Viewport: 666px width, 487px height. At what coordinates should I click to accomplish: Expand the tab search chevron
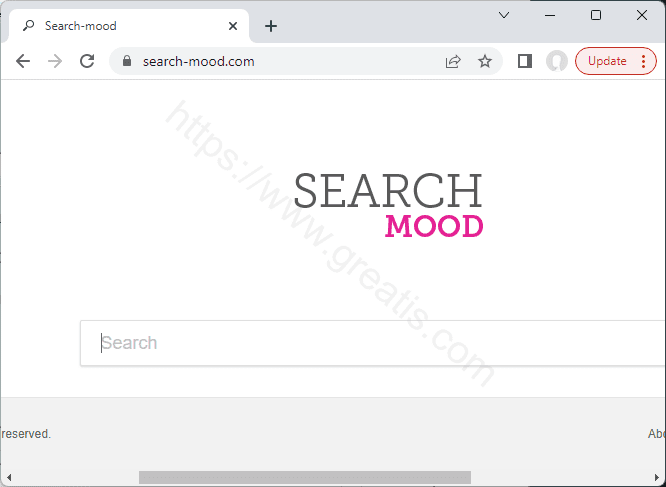504,15
